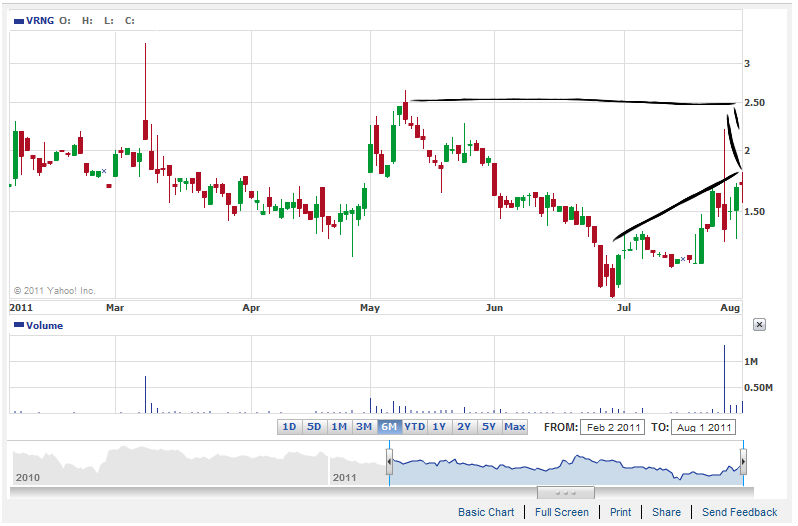This screenshot has width=798, height=526.
Task: Click the horizontal scrollbar thumb
Action: click(565, 492)
